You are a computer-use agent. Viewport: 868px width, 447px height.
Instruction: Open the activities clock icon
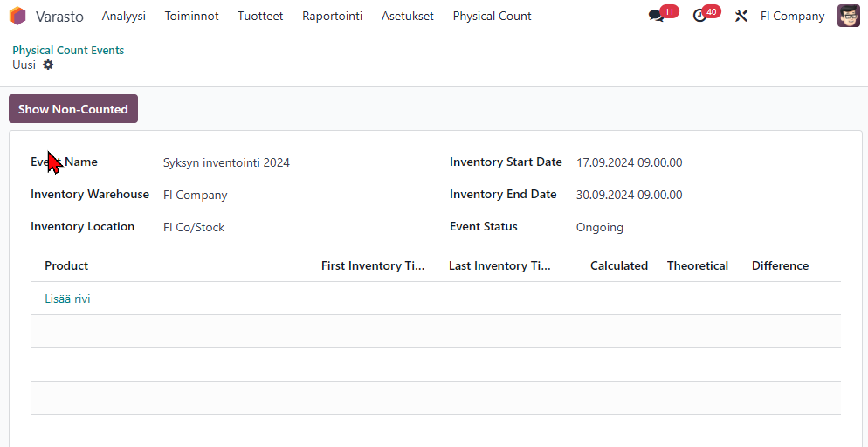click(x=699, y=16)
